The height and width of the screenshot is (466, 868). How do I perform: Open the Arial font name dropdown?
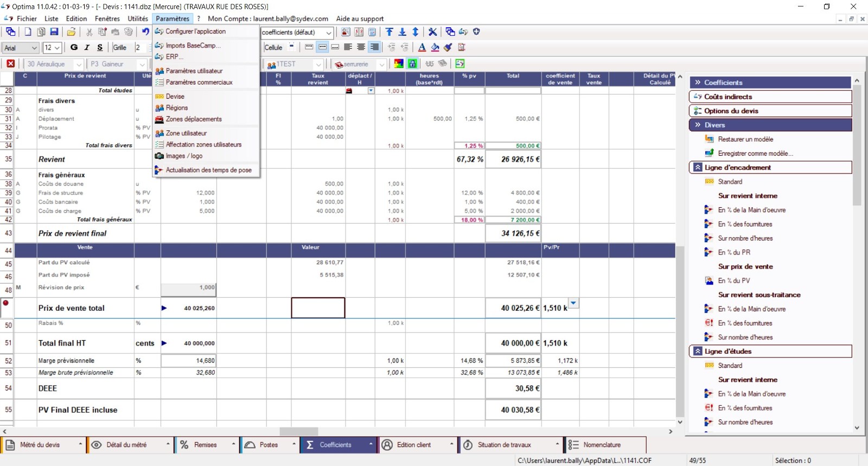coord(34,48)
